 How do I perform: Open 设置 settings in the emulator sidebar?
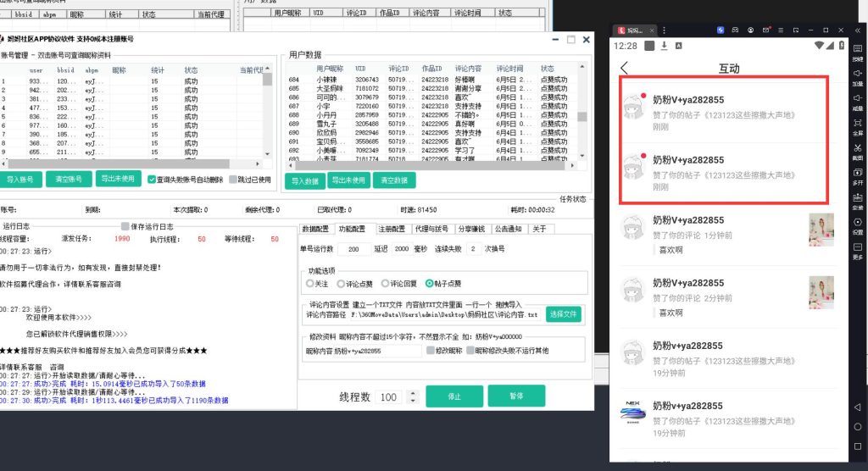tap(857, 224)
